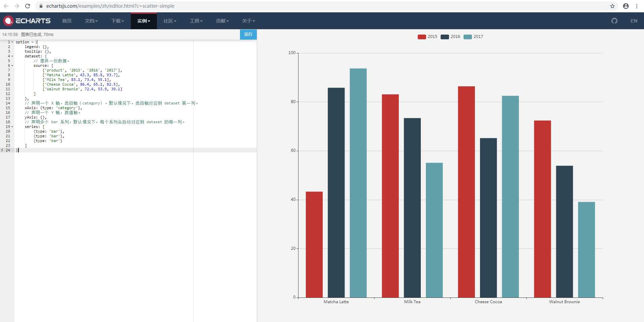Click the 'Walnut Brownie' data row in code
This screenshot has width=644, height=322.
[x=82, y=89]
